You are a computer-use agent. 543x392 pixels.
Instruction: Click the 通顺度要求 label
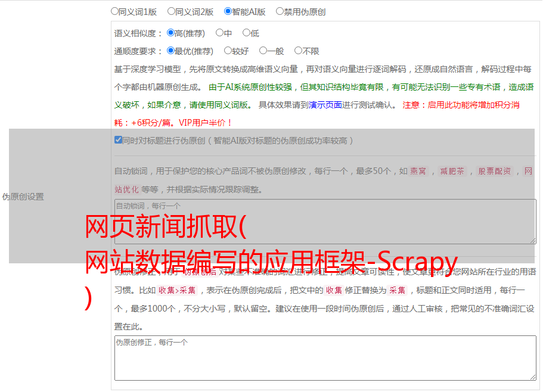click(138, 51)
